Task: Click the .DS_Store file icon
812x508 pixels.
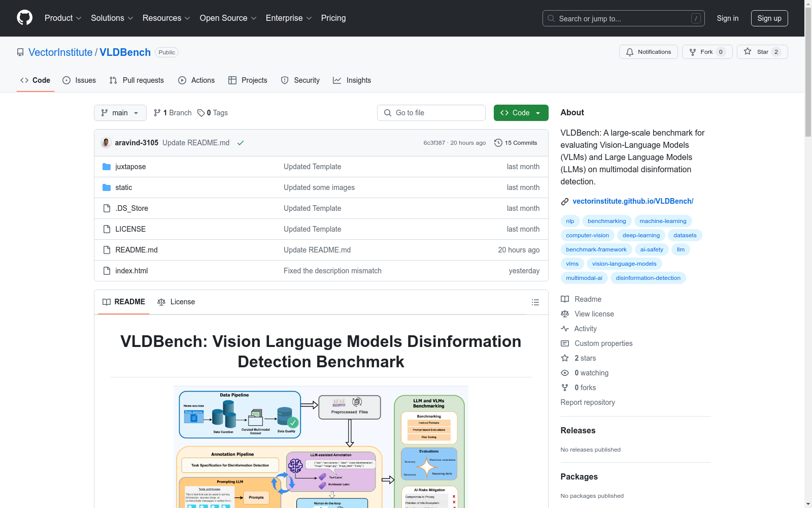Action: point(107,208)
